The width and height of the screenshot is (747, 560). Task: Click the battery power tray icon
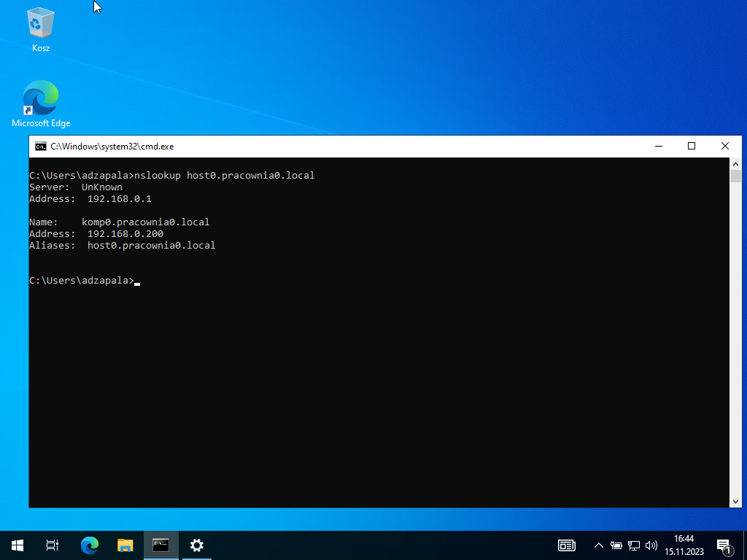(x=616, y=545)
